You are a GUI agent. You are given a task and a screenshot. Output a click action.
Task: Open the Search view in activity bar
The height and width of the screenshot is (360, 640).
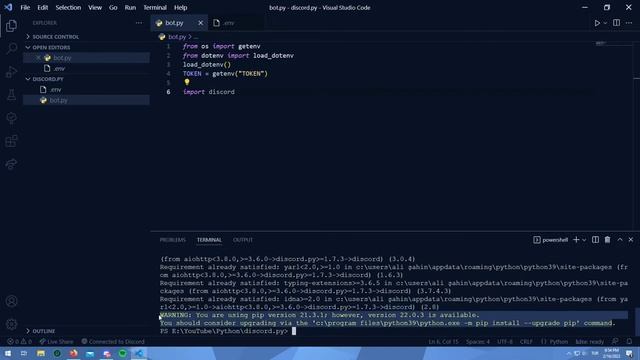tap(11, 49)
